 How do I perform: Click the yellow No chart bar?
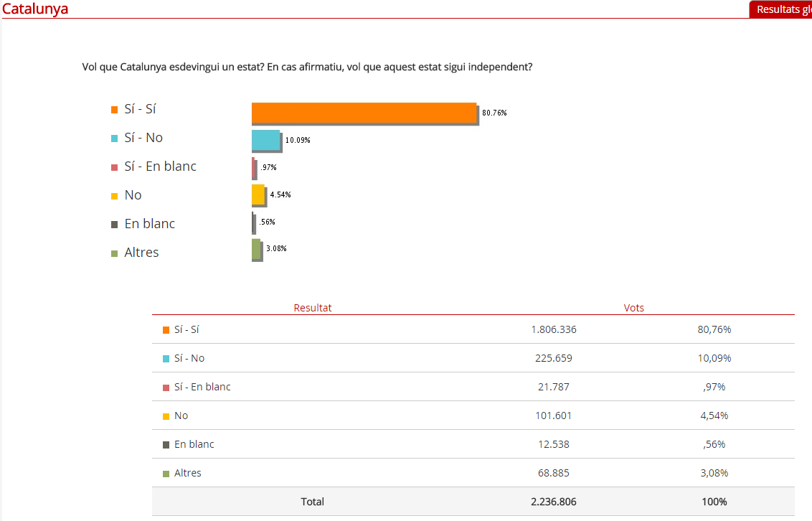tap(258, 194)
